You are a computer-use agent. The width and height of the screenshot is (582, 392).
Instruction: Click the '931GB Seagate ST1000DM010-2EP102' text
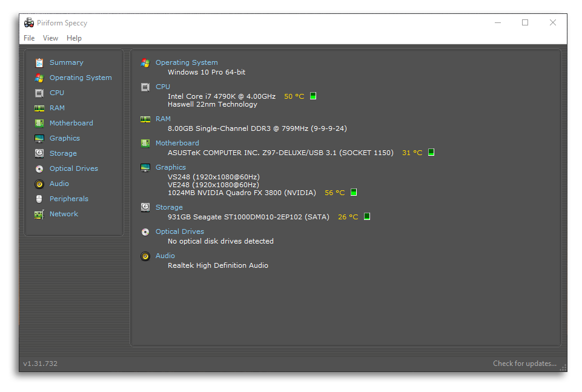click(249, 217)
